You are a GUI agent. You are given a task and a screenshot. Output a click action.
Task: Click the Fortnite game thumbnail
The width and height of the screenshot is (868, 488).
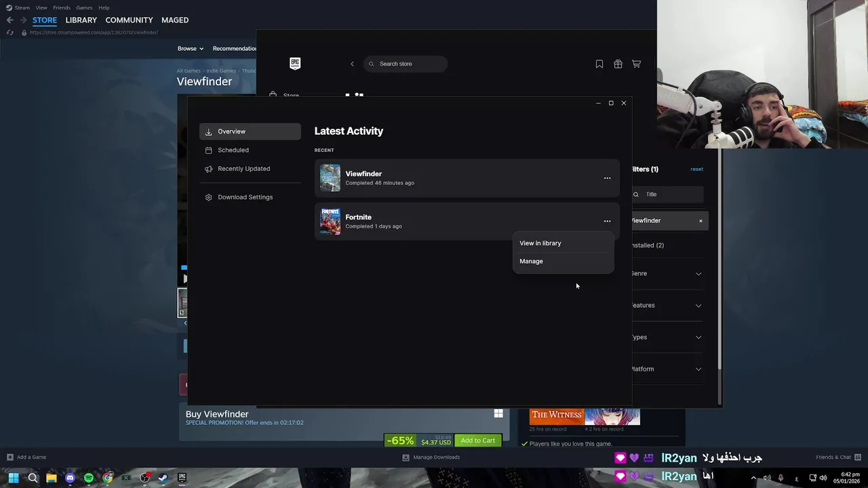click(330, 222)
